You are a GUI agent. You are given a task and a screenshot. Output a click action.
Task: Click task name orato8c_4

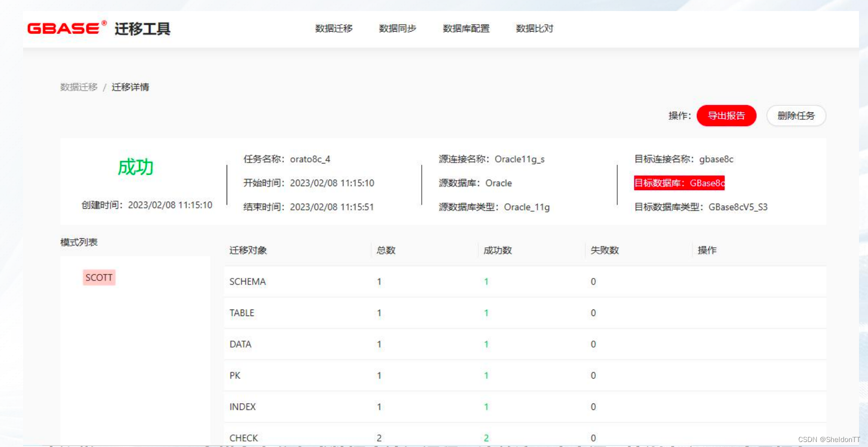[310, 159]
